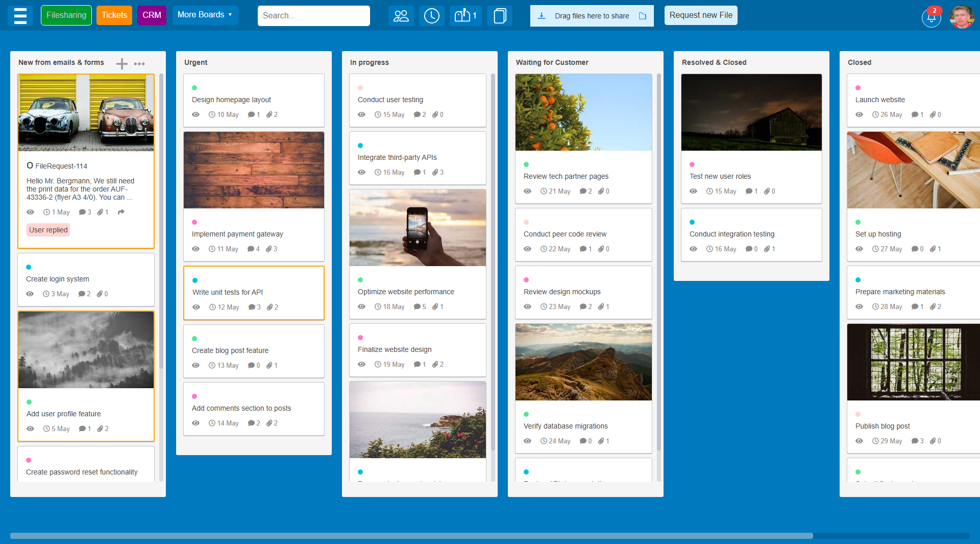Click inside the Search field
Screen dimensions: 980x544
[313, 15]
